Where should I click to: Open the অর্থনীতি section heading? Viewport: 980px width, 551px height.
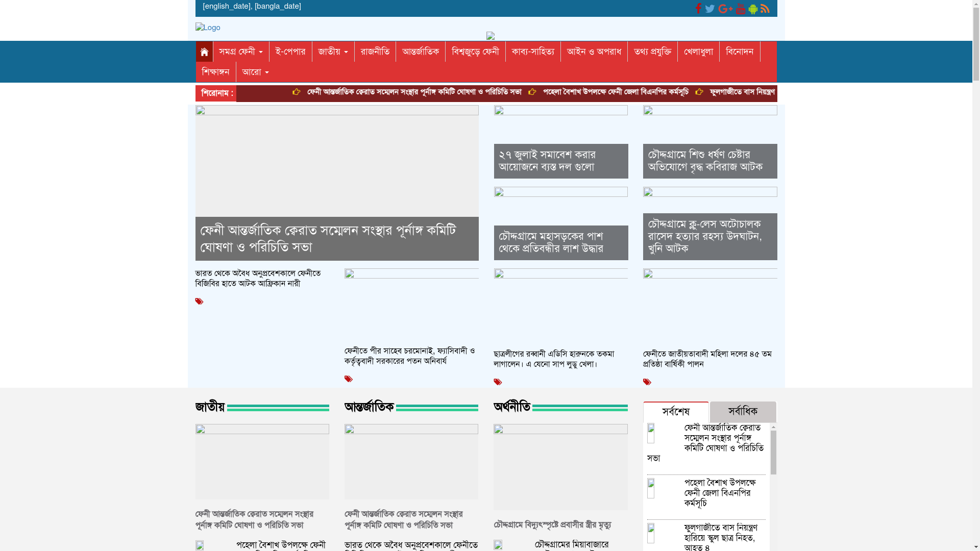tap(512, 407)
